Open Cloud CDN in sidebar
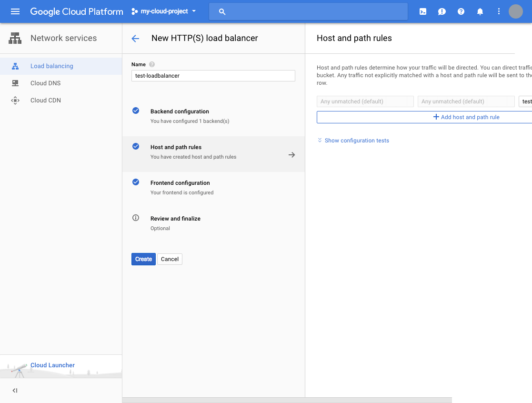 [61, 101]
